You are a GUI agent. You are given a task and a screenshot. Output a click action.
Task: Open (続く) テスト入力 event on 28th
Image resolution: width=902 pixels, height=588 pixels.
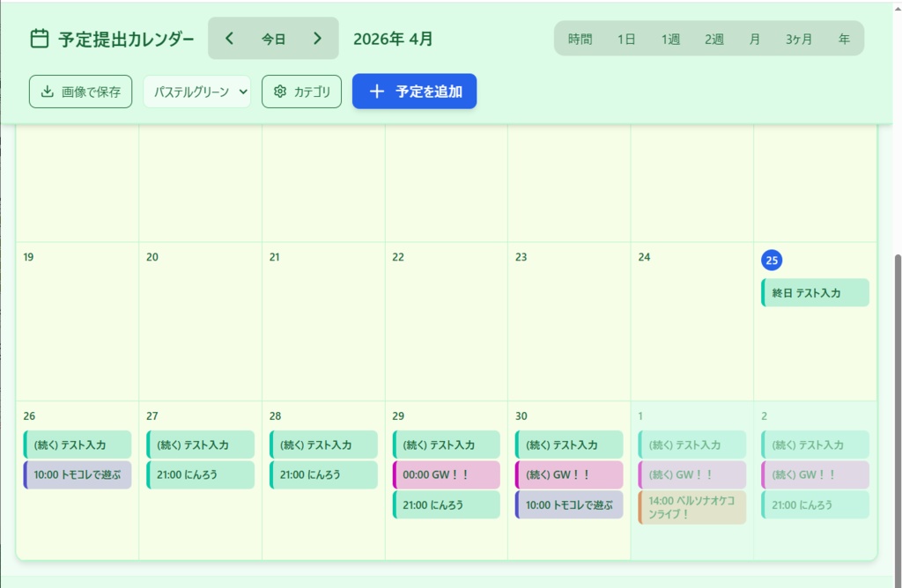(323, 445)
